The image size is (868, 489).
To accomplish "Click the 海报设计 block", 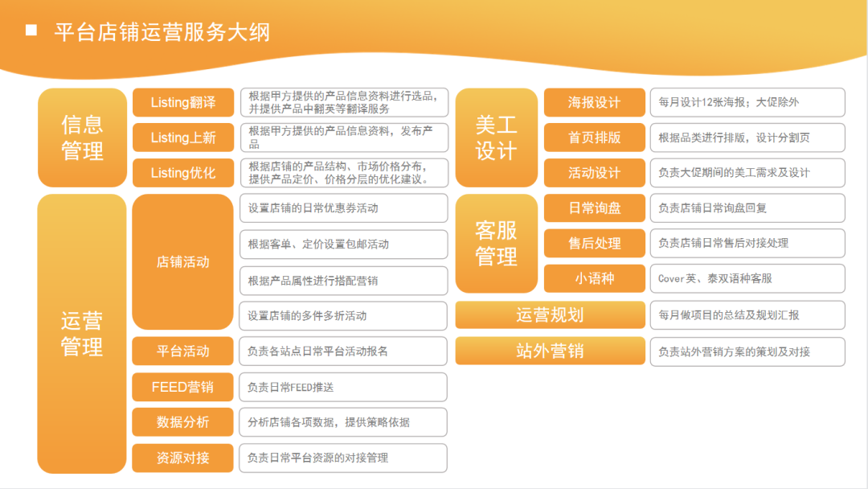I will point(594,102).
